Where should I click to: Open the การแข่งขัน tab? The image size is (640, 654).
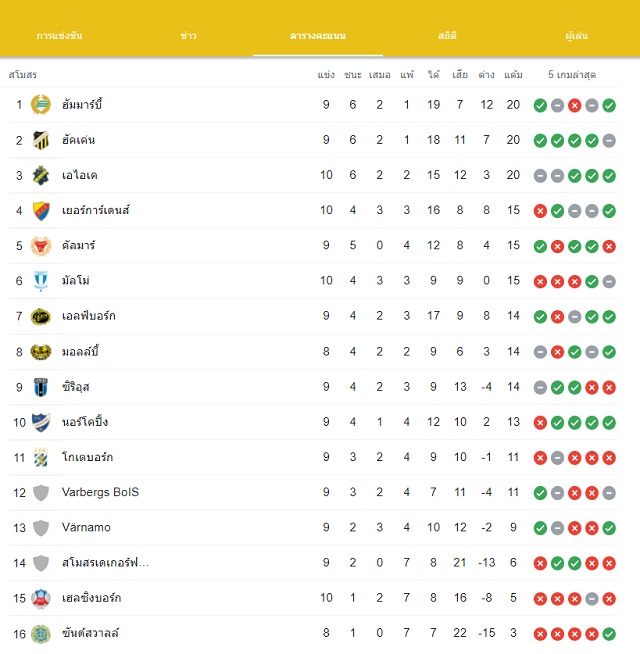(59, 35)
